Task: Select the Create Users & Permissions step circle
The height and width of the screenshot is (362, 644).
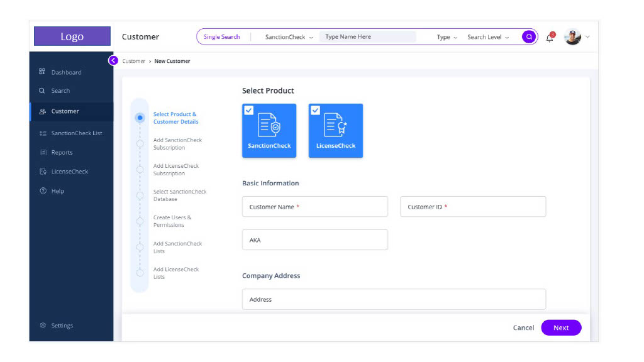Action: 140,221
